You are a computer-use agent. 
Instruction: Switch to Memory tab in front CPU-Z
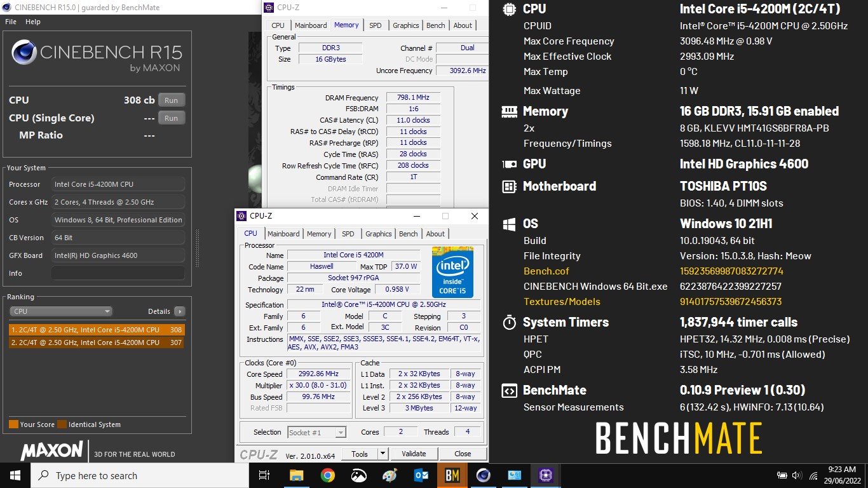coord(319,234)
